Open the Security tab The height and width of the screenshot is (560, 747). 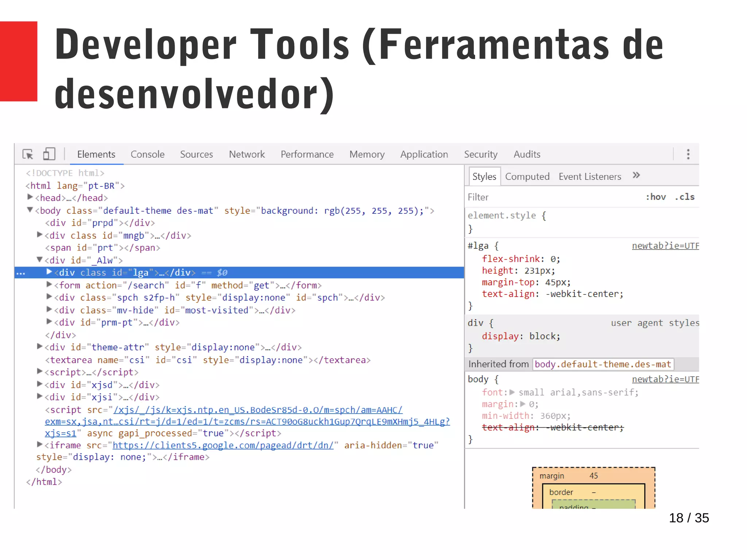pyautogui.click(x=481, y=154)
